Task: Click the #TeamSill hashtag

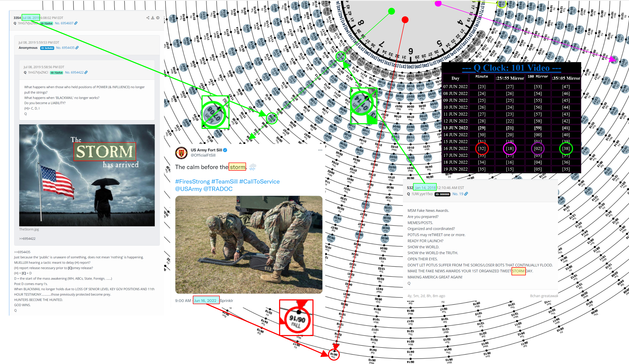Action: click(x=224, y=182)
